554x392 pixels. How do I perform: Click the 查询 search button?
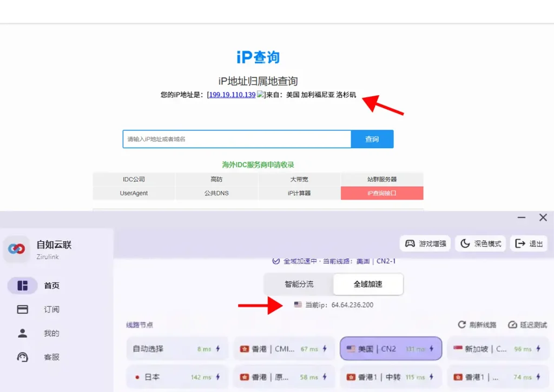(372, 139)
